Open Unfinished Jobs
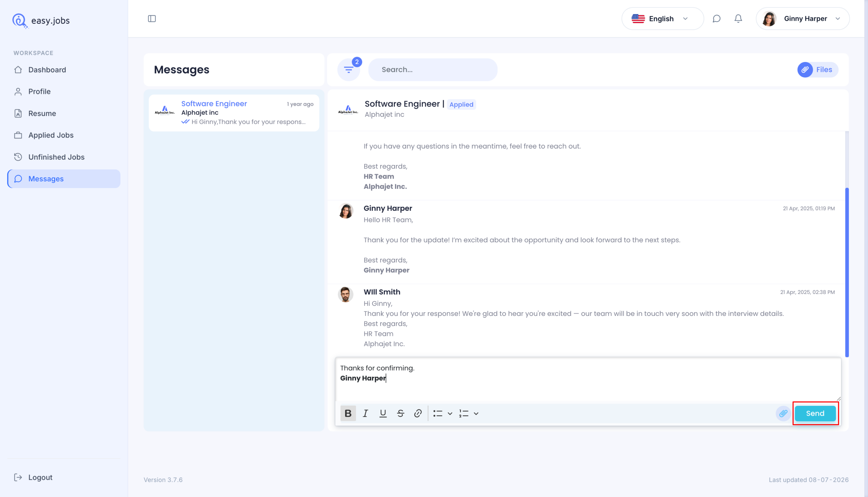This screenshot has height=497, width=868. tap(64, 157)
